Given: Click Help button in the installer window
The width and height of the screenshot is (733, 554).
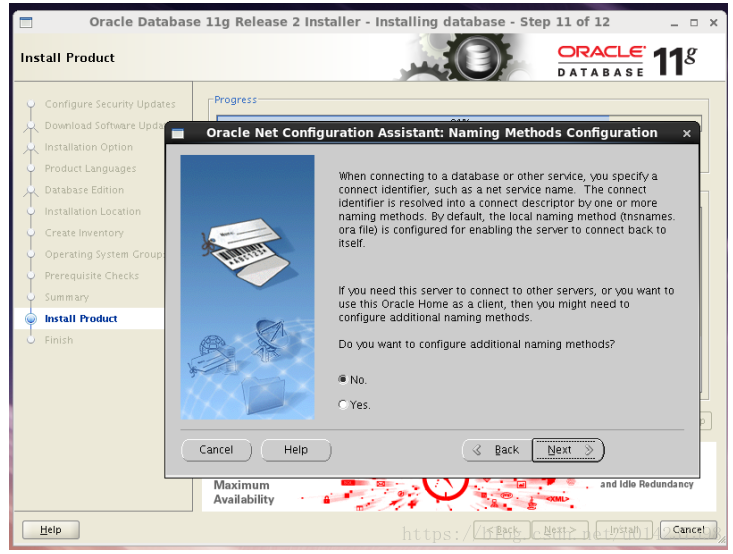Looking at the screenshot, I should 50,530.
